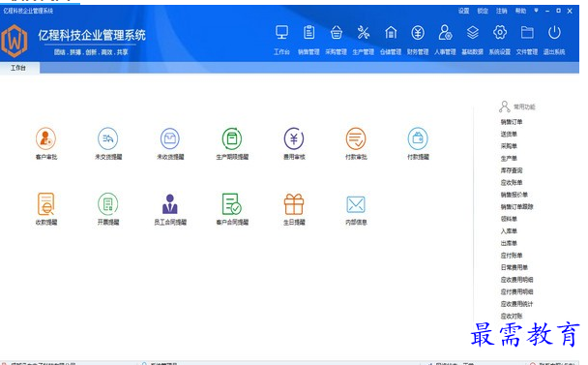Viewport: 588px width, 365px height.
Task: Click 设置 in the title bar
Action: coord(464,11)
